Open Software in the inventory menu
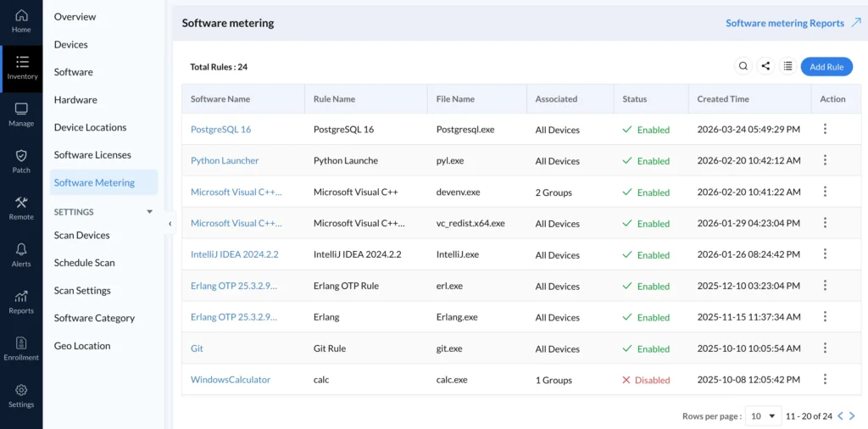868x429 pixels. pyautogui.click(x=73, y=72)
